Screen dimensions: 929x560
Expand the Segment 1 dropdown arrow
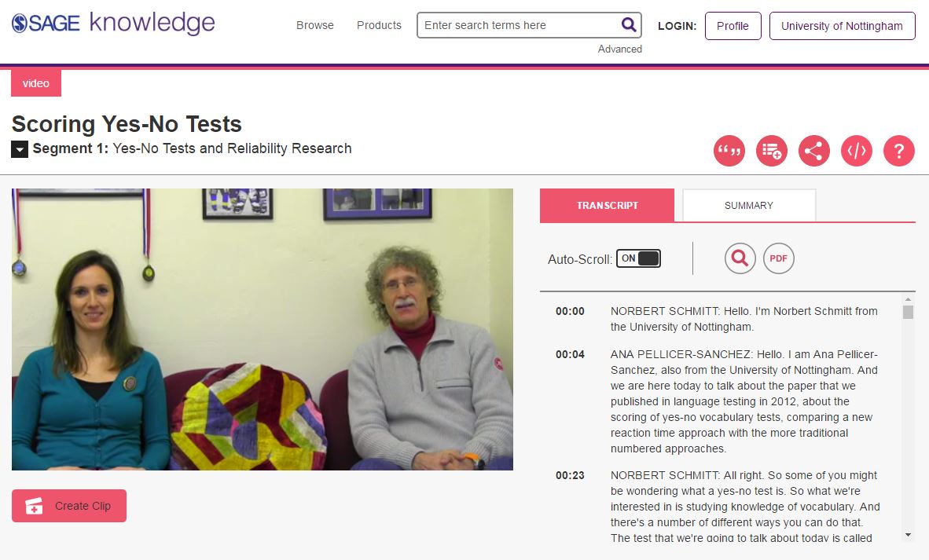20,149
